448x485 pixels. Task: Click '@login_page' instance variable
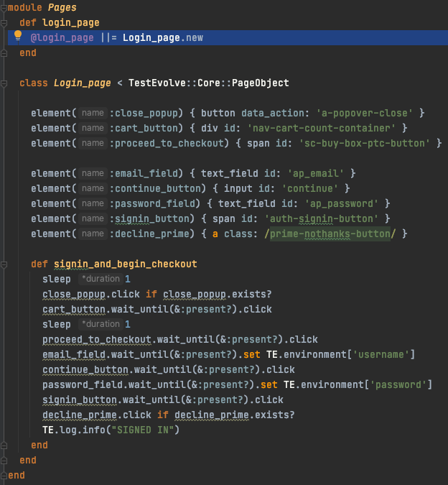click(x=62, y=38)
